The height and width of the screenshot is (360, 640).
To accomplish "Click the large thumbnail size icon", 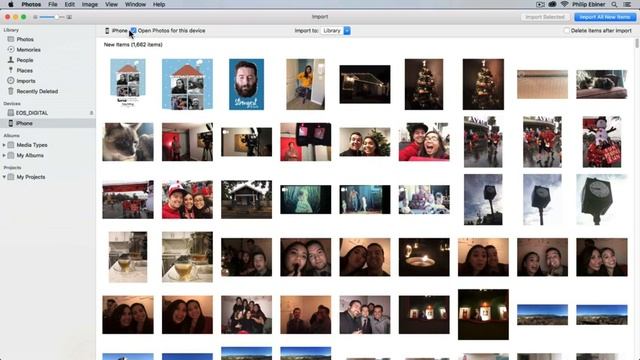I will [69, 17].
